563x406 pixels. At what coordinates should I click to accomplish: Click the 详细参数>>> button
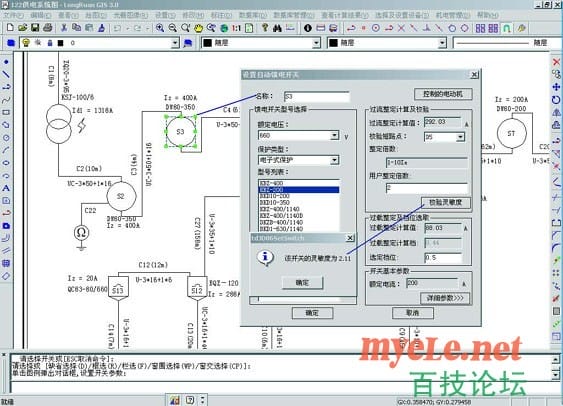click(445, 298)
